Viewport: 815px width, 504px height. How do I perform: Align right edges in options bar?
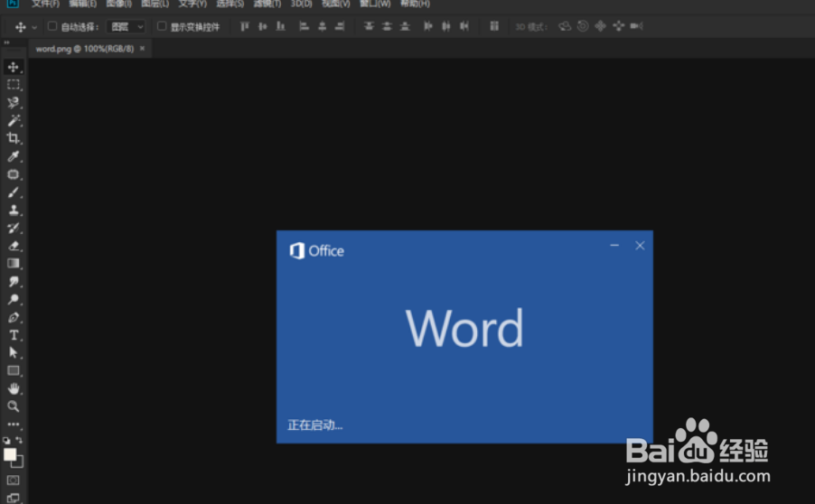tap(340, 26)
